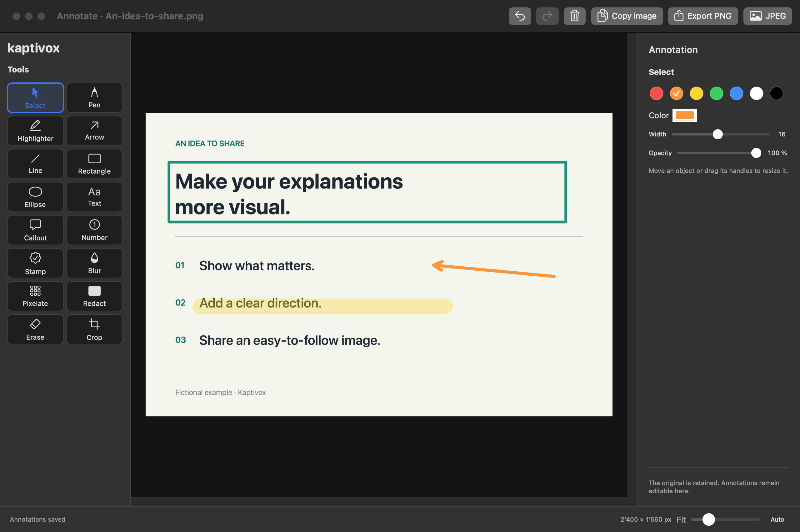Select the black color swatch

click(777, 93)
